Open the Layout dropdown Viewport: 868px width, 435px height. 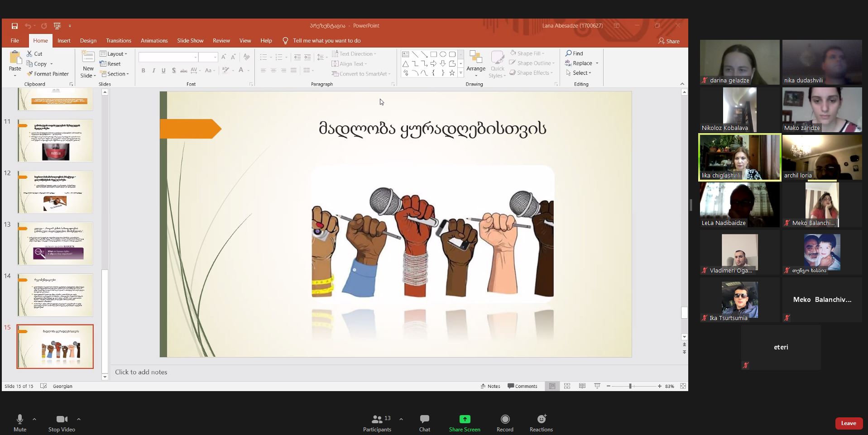tap(113, 54)
